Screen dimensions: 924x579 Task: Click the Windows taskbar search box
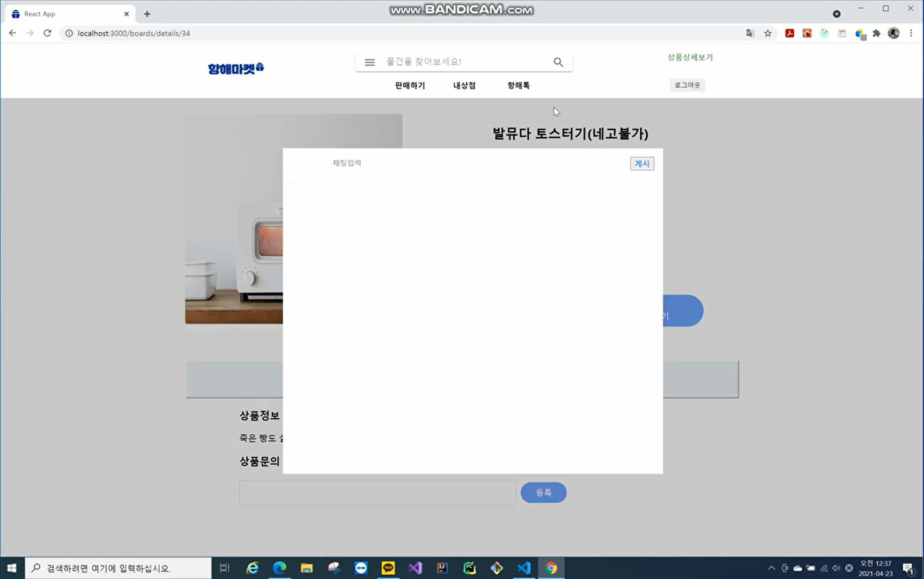[118, 568]
